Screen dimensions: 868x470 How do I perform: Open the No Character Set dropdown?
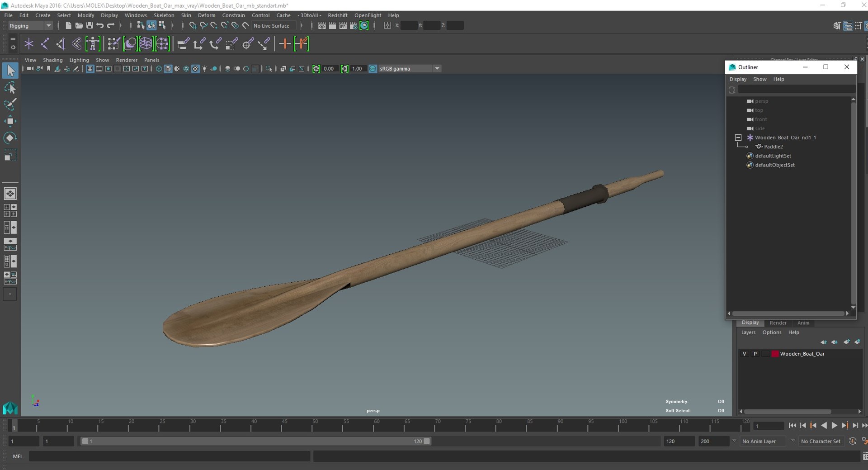[x=821, y=441]
